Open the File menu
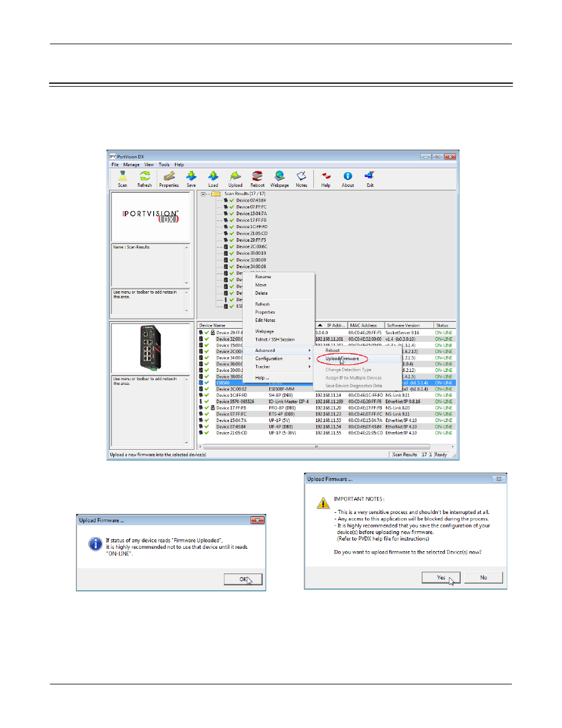Image resolution: width=562 pixels, height=728 pixels. pyautogui.click(x=115, y=165)
